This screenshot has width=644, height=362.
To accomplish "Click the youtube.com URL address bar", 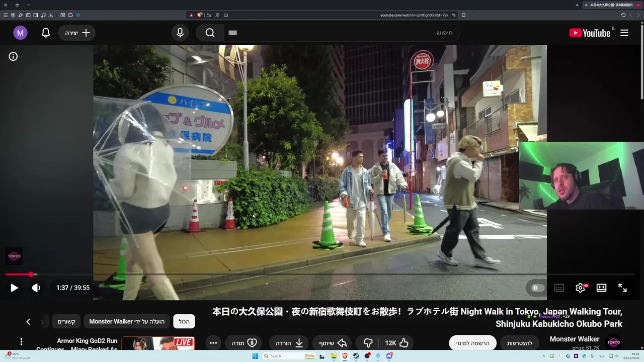I will (414, 15).
